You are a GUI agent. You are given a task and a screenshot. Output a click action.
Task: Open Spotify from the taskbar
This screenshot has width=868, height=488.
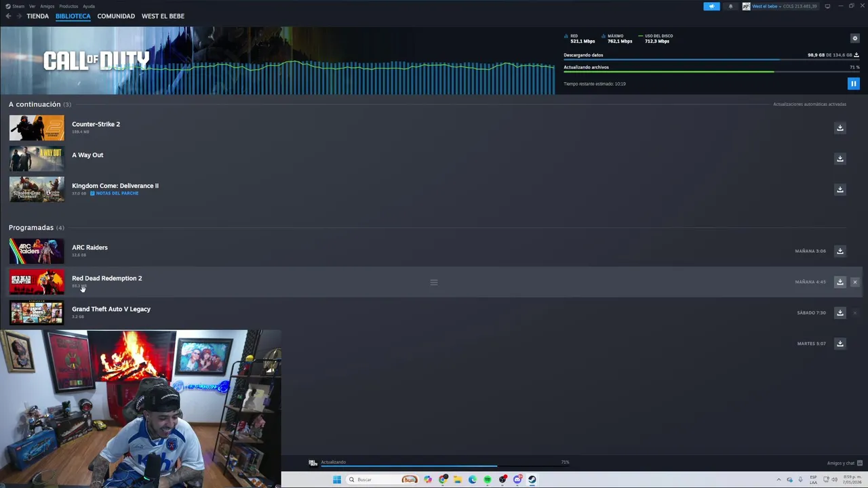[x=488, y=480]
